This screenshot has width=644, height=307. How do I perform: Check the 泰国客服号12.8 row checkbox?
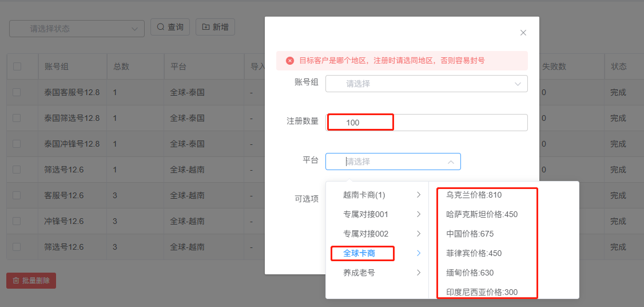click(17, 92)
